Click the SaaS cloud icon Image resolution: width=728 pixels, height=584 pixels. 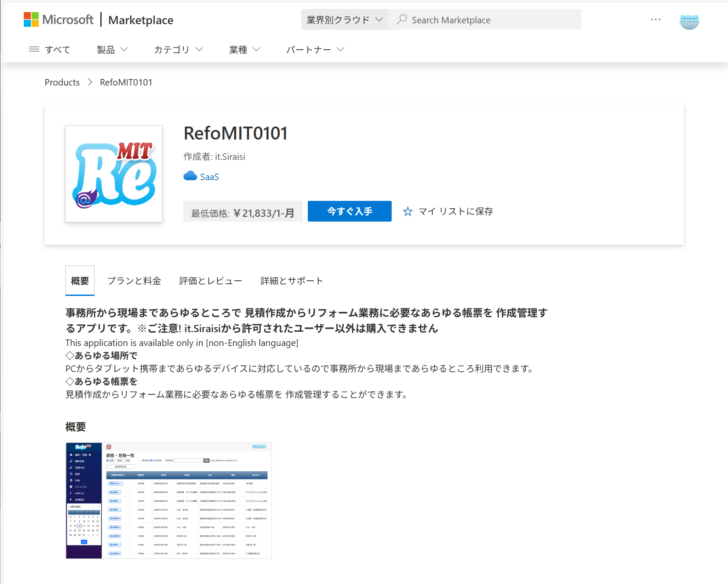point(190,176)
